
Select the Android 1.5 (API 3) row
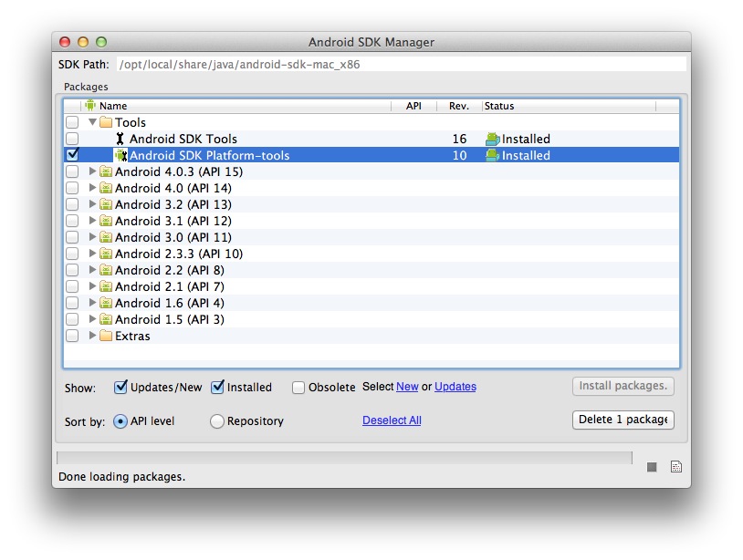pos(371,319)
